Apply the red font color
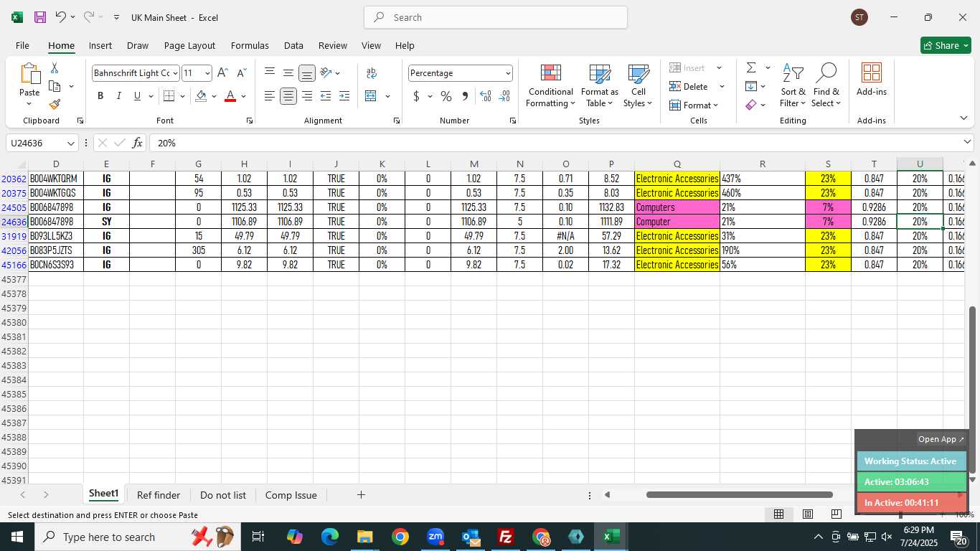980x551 pixels. (230, 96)
